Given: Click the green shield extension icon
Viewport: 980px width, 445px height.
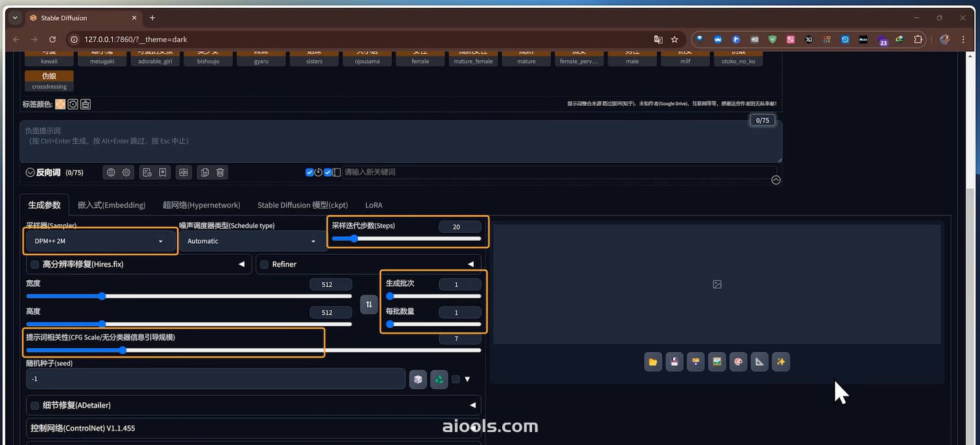Looking at the screenshot, I should 773,40.
